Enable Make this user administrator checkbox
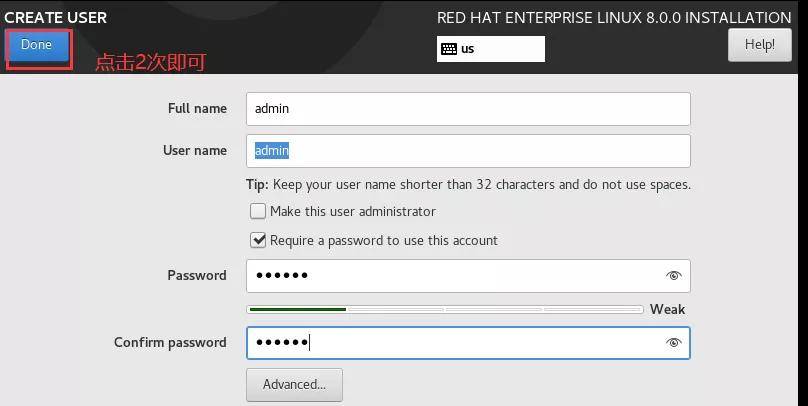This screenshot has width=808, height=406. click(258, 211)
